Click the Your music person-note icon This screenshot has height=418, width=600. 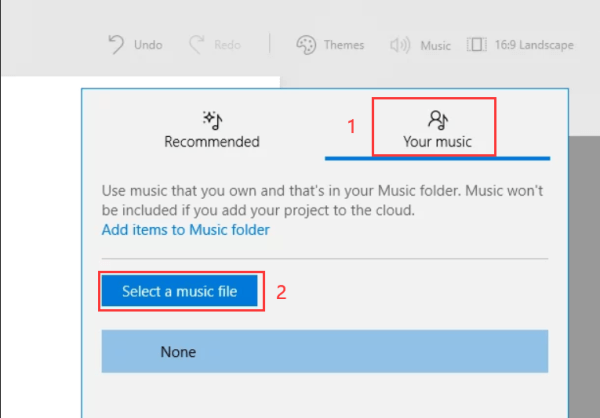point(438,120)
